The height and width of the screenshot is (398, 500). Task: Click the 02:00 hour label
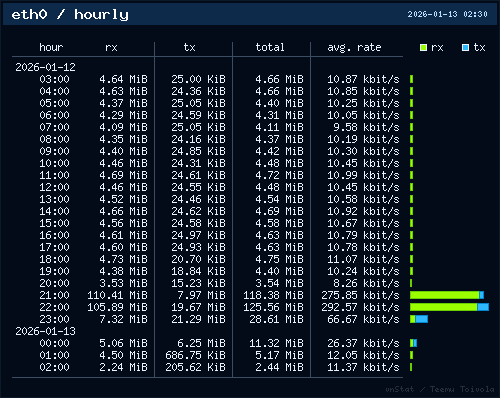click(54, 367)
